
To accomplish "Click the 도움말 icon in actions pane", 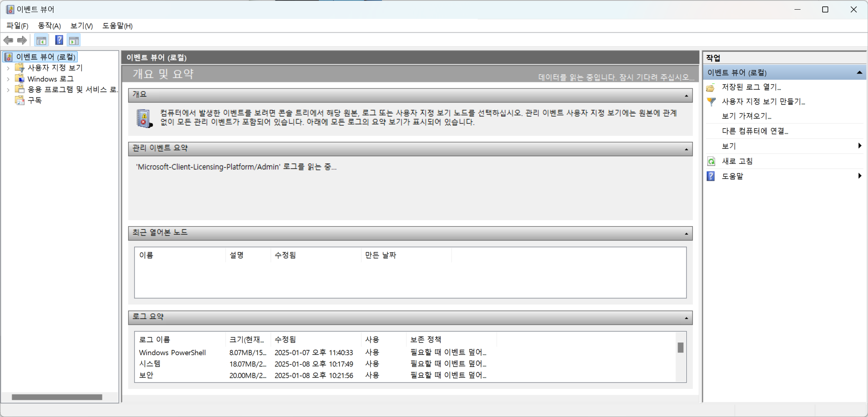I will click(x=711, y=176).
